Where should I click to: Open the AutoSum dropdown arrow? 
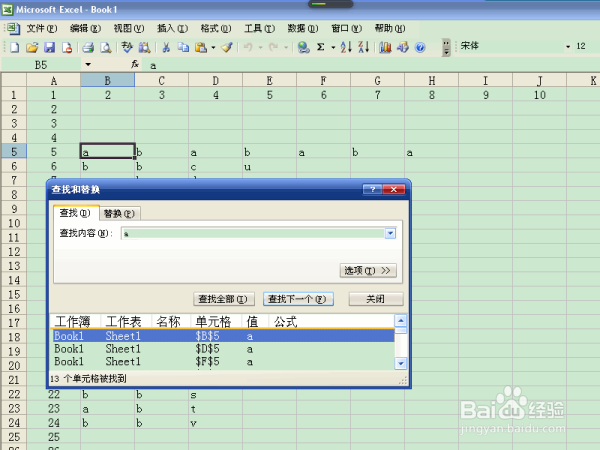333,47
